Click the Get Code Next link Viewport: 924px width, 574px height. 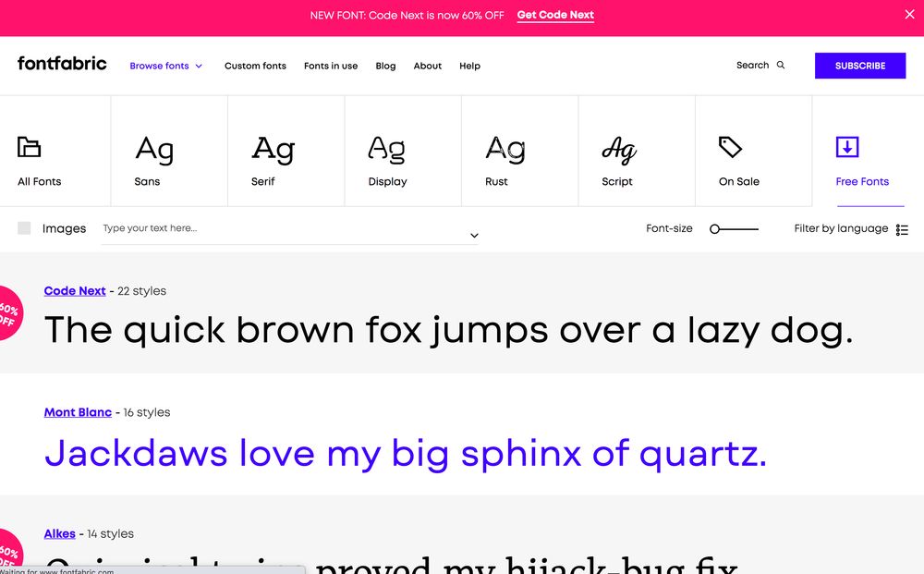[x=555, y=16]
